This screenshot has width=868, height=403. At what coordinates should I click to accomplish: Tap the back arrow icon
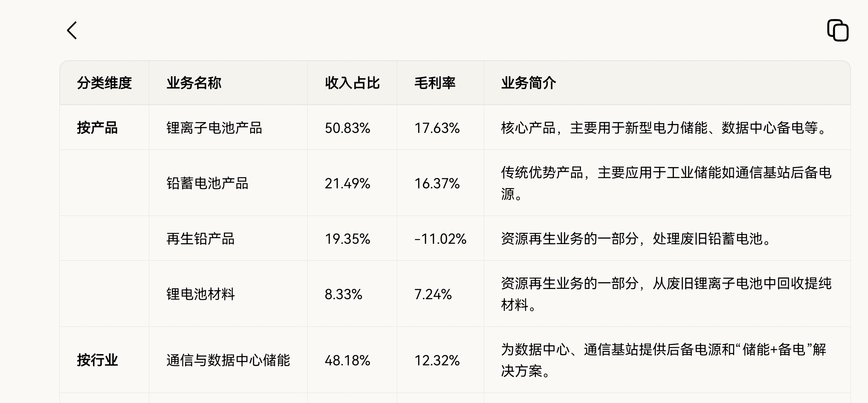click(72, 31)
